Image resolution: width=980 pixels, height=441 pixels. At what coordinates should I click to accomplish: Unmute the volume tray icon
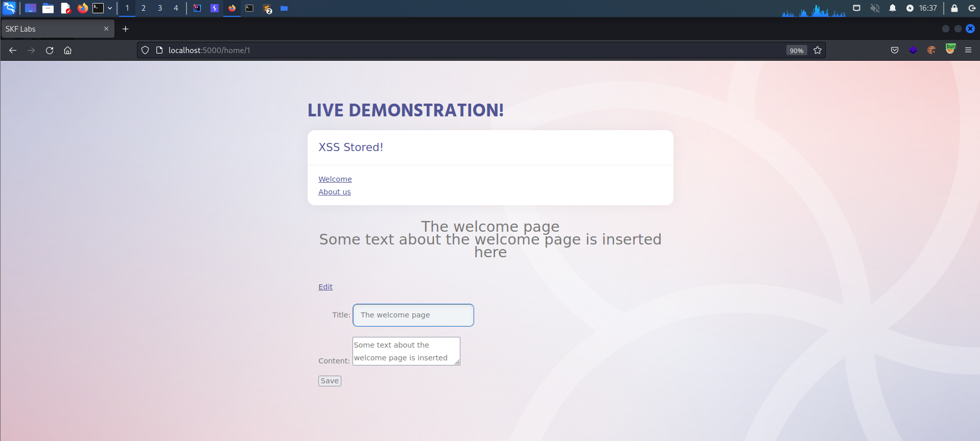(875, 8)
